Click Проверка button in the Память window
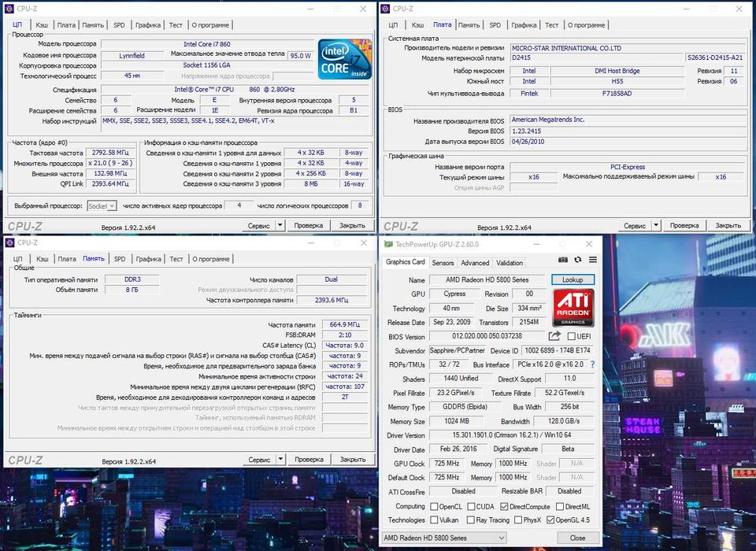The height and width of the screenshot is (551, 756). click(309, 460)
